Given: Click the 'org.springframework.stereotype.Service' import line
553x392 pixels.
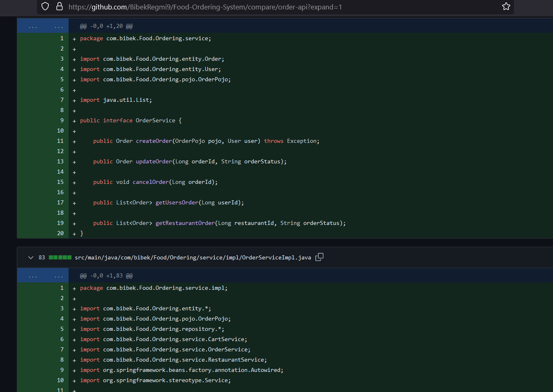Looking at the screenshot, I should (155, 380).
